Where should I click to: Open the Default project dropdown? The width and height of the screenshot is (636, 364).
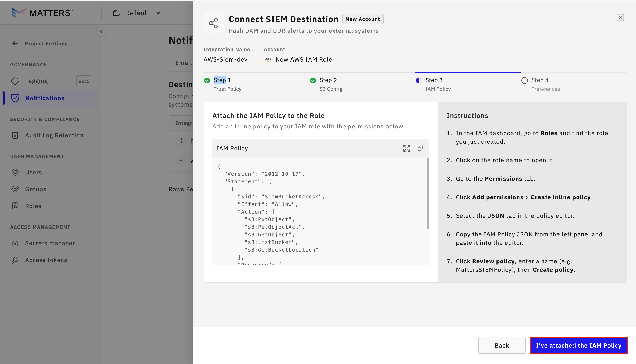coord(137,13)
